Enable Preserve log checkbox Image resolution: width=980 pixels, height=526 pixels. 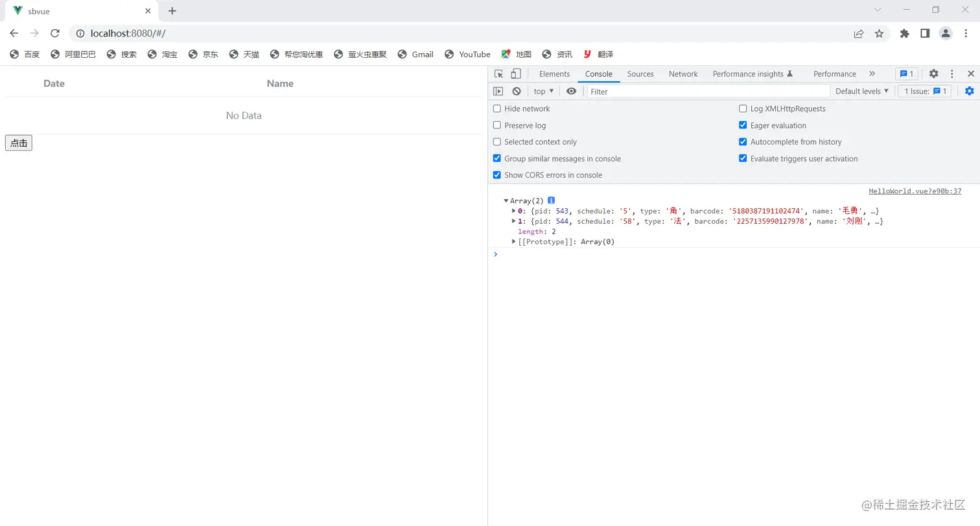pyautogui.click(x=497, y=125)
